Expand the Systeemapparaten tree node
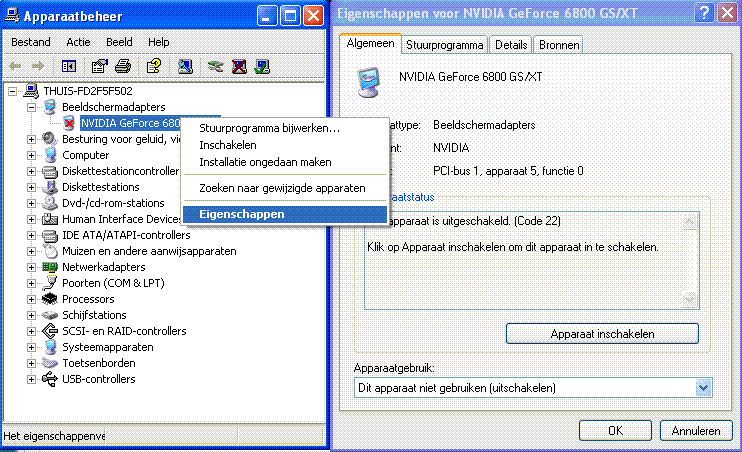Viewport: 742px width, 452px height. coord(33,347)
